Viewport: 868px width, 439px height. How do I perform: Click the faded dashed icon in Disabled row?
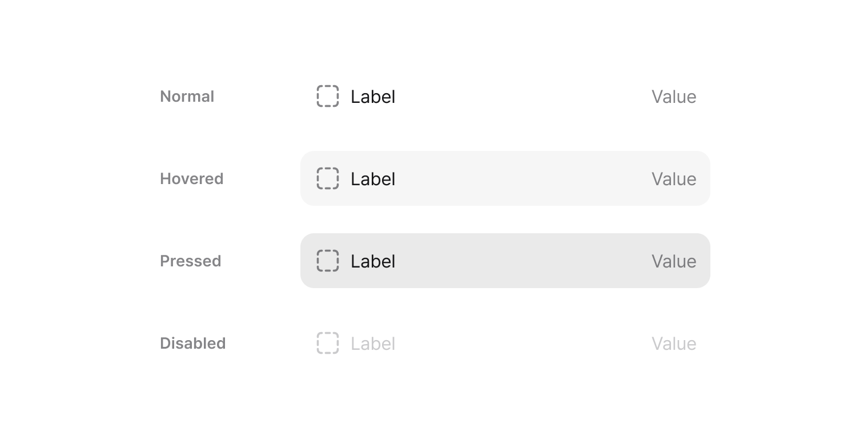[328, 343]
